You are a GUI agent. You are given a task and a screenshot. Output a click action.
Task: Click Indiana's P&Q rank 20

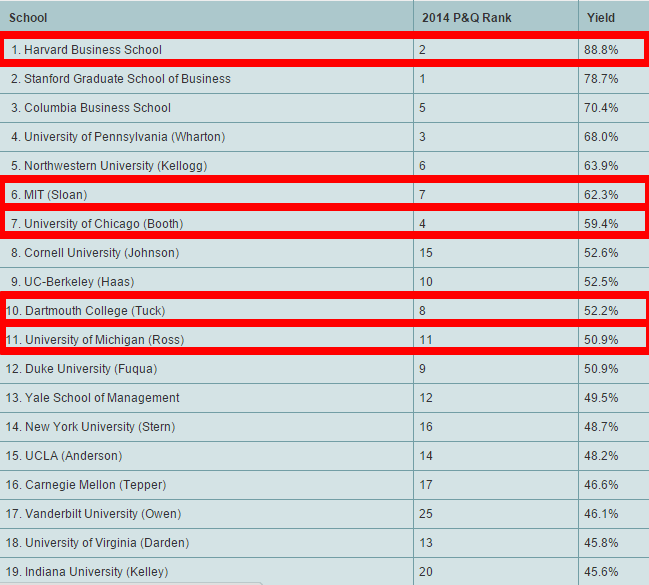click(x=426, y=571)
